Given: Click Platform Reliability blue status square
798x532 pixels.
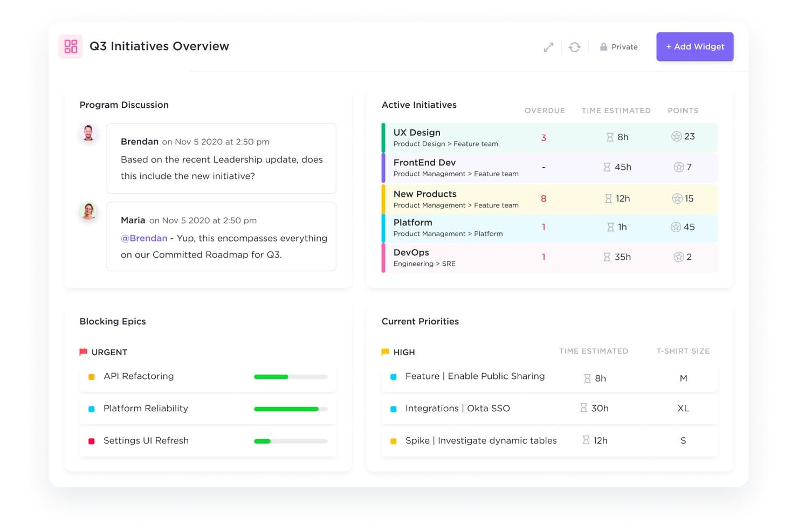Looking at the screenshot, I should [x=92, y=409].
